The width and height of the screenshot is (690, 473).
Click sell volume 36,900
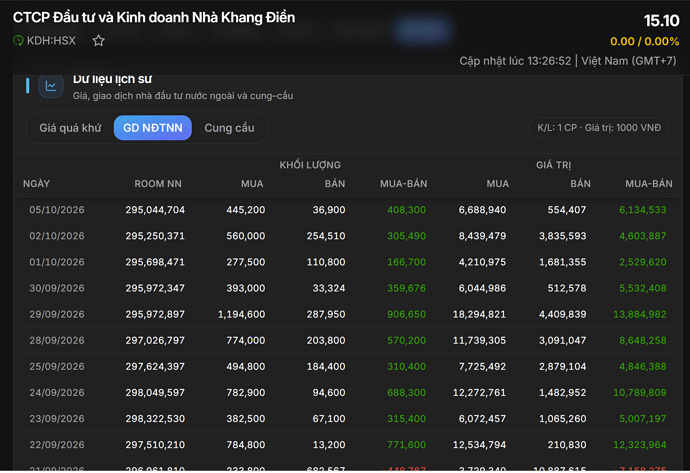(x=329, y=210)
